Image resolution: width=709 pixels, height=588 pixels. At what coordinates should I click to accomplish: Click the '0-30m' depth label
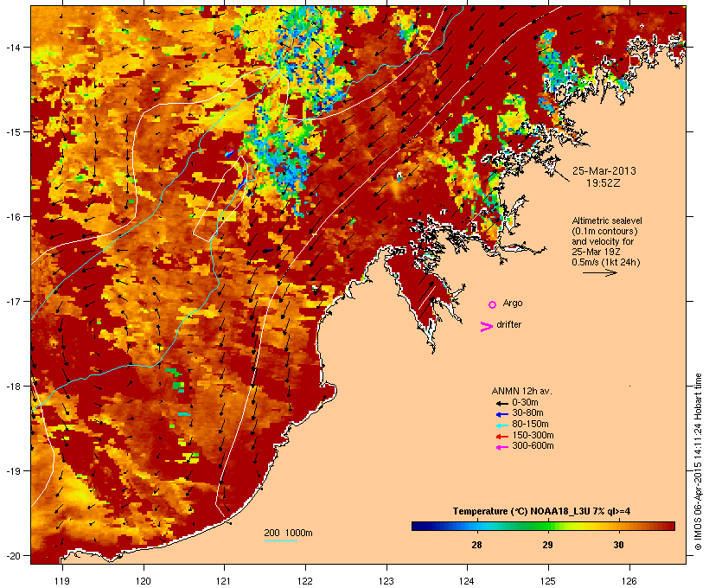pyautogui.click(x=525, y=403)
